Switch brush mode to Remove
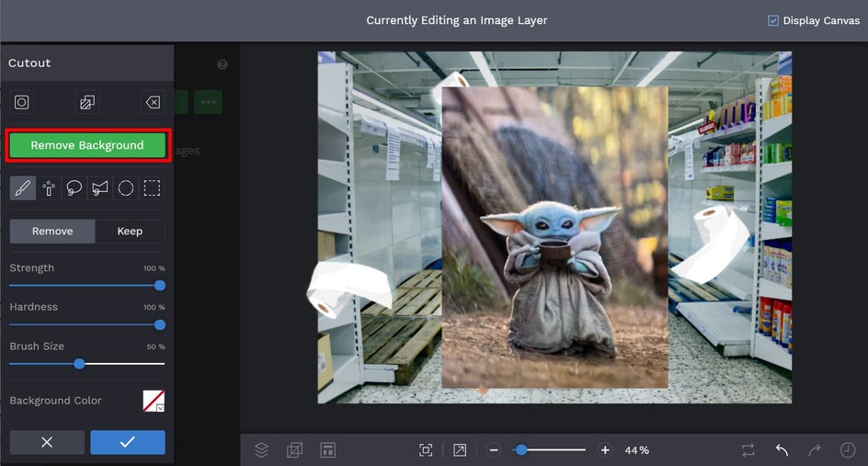Viewport: 868px width, 466px height. (x=52, y=231)
